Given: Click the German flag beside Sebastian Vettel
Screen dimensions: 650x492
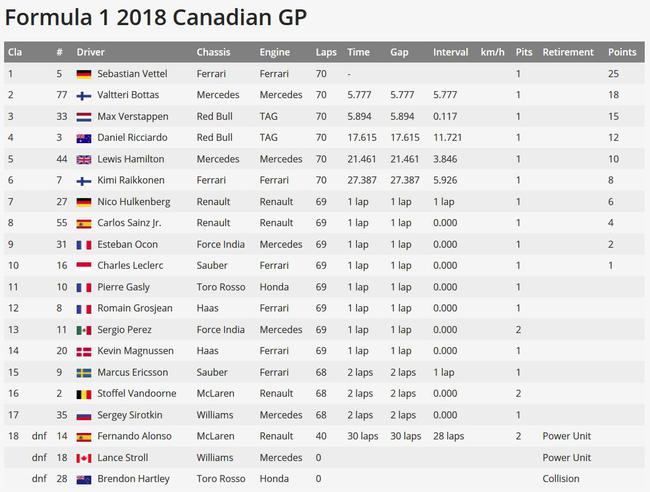Looking at the screenshot, I should 84,74.
